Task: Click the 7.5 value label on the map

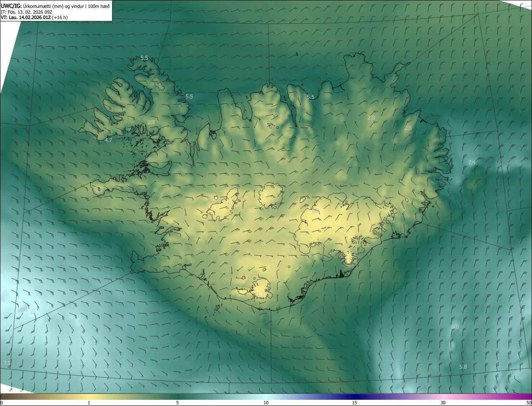Action: [7, 363]
